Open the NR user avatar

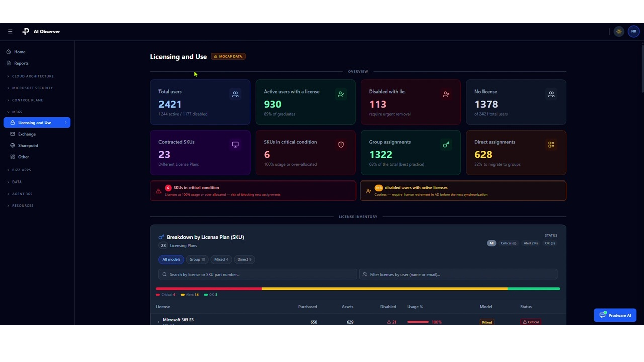[x=633, y=31]
